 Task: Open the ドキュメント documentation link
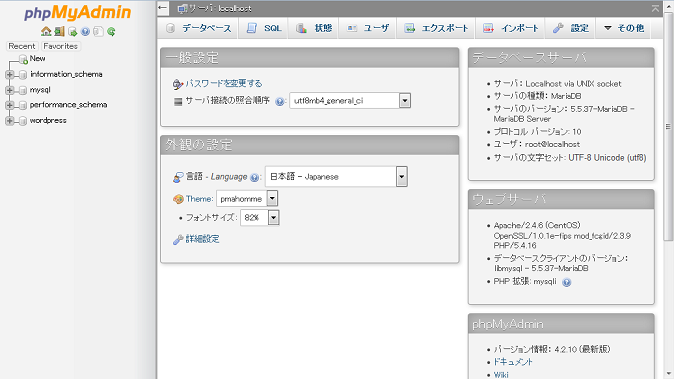coord(513,362)
